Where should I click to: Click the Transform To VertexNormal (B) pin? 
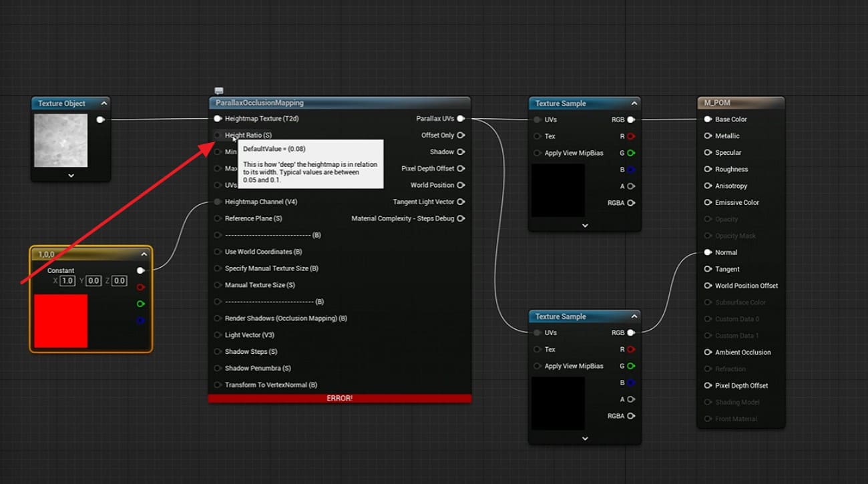(218, 385)
